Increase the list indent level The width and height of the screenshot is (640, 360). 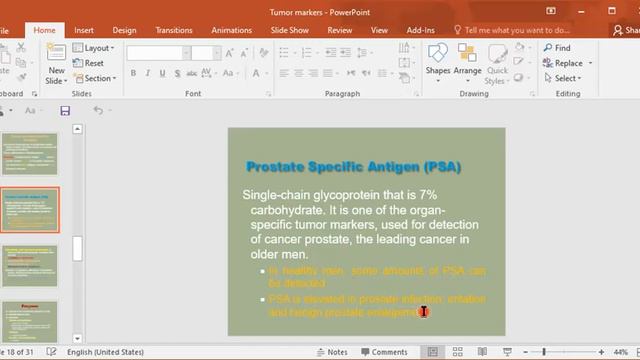point(345,53)
